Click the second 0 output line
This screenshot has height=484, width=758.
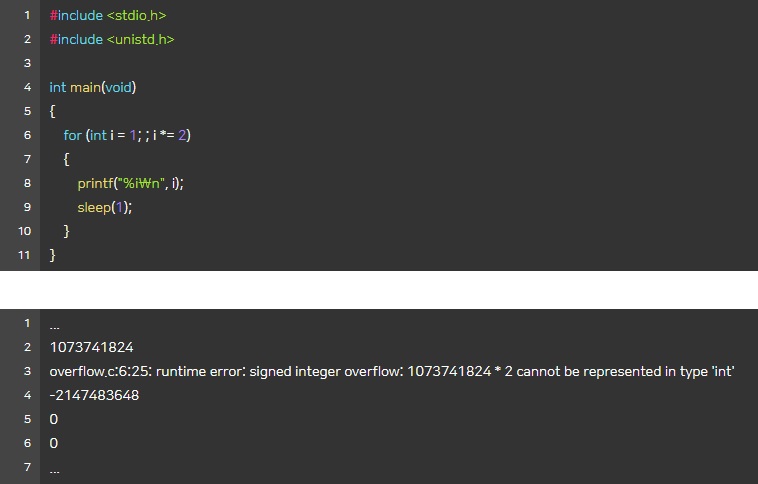click(54, 443)
